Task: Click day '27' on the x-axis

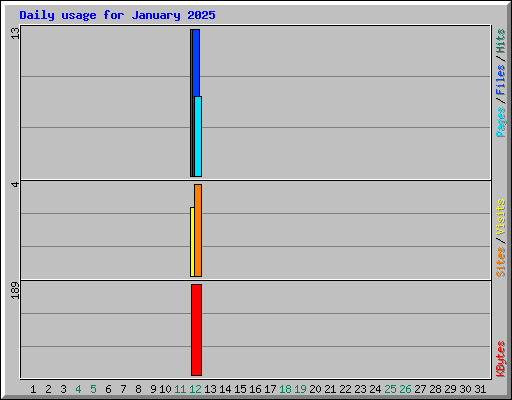Action: pyautogui.click(x=420, y=389)
